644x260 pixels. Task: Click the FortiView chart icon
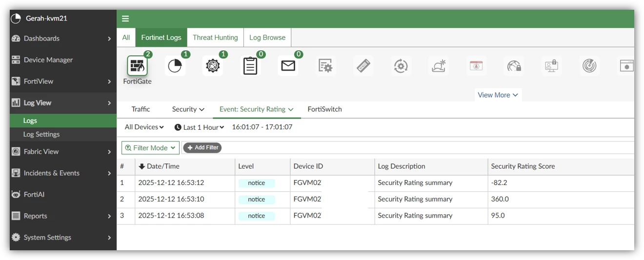coord(16,81)
